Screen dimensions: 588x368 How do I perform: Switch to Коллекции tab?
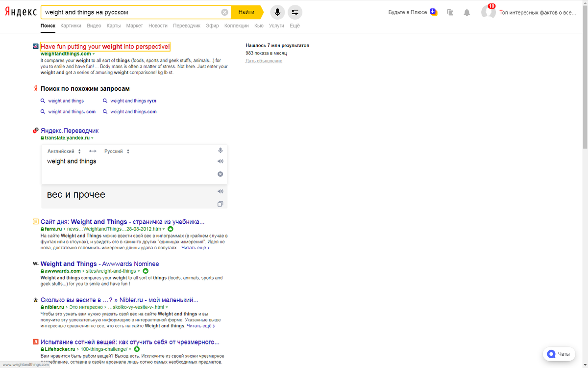237,26
